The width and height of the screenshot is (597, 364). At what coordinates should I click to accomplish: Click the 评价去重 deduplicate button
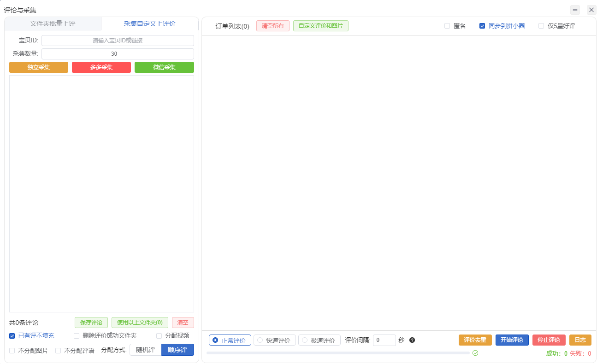475,340
